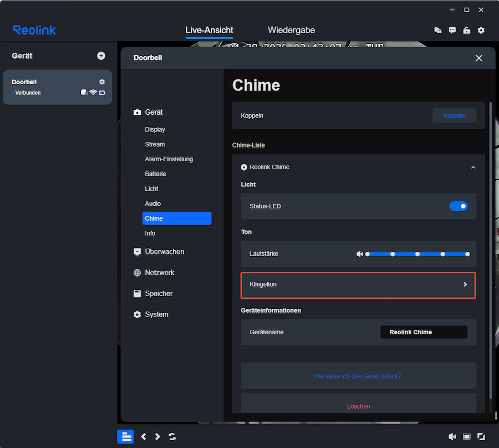Collapse the Reolink Chime section chevron
The width and height of the screenshot is (499, 448).
tap(473, 167)
